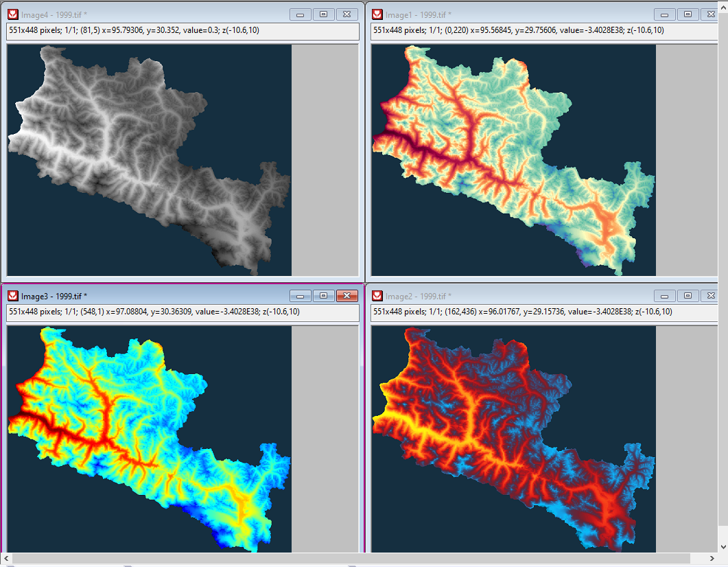The image size is (728, 567).
Task: Minimize the Image2 window
Action: coord(664,296)
